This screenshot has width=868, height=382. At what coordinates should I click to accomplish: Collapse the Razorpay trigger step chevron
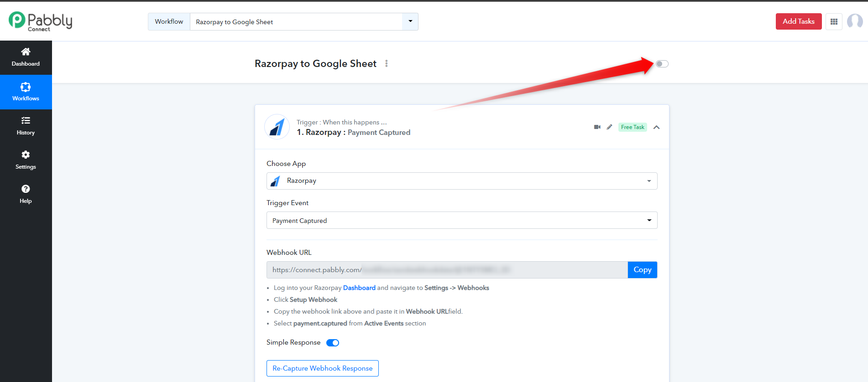(657, 127)
